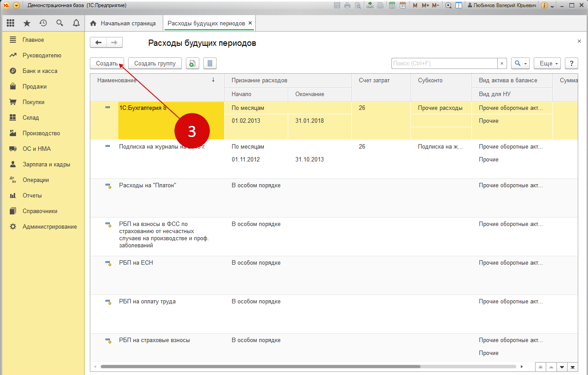Viewport: 588px width, 375px height.
Task: Switch to the Начальная страница tab
Action: 123,23
